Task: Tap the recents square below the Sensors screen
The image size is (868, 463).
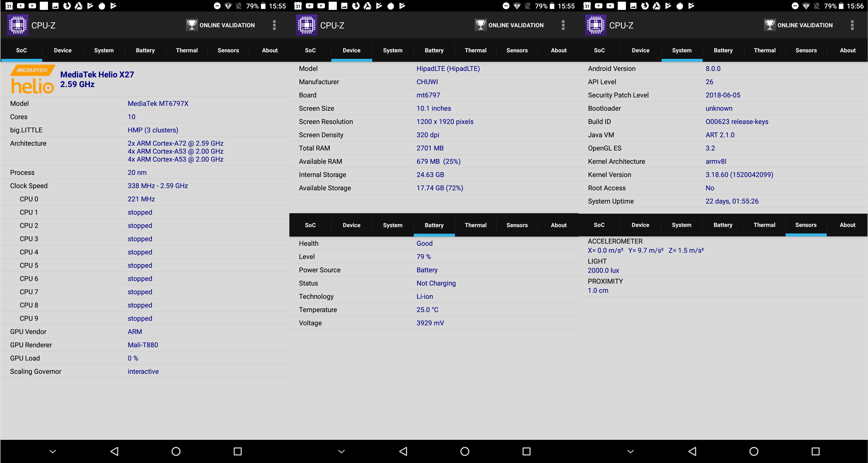Action: click(x=815, y=451)
